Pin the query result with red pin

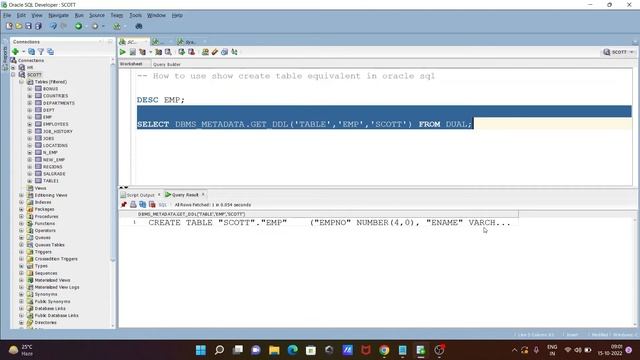(124, 204)
